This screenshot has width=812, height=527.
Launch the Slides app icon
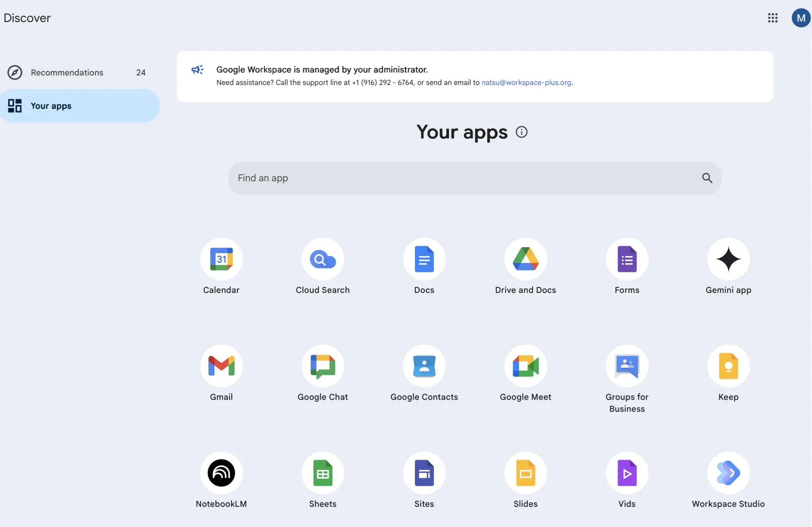(x=526, y=473)
